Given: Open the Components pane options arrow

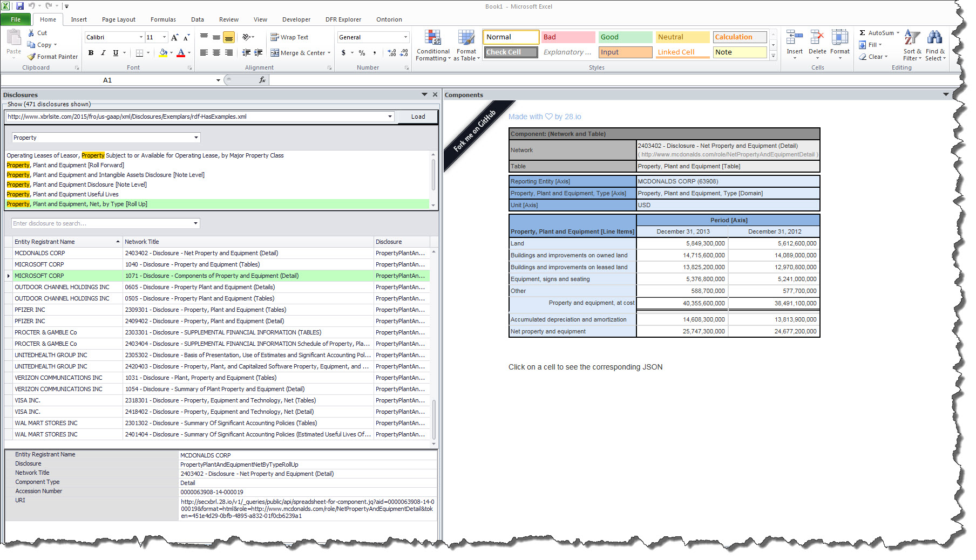Looking at the screenshot, I should [945, 94].
